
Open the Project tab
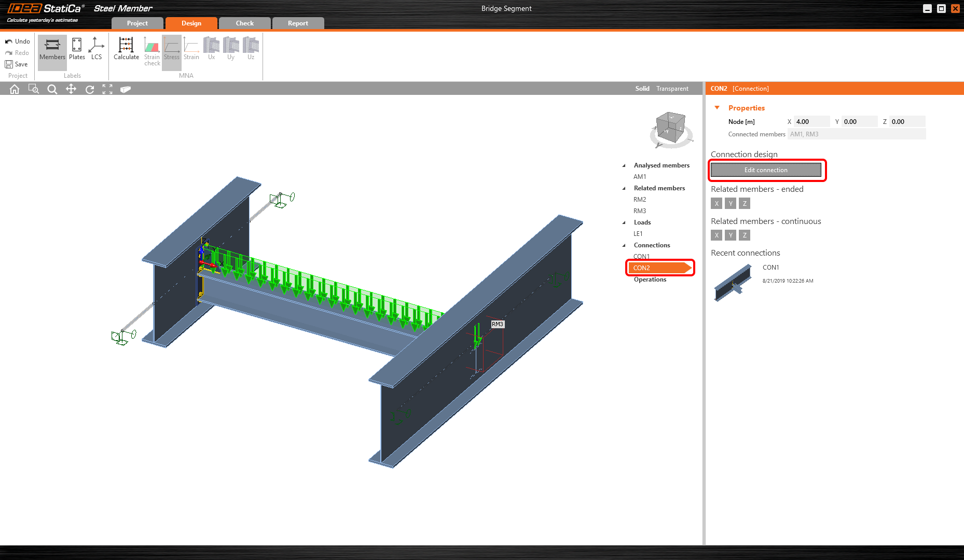click(137, 23)
